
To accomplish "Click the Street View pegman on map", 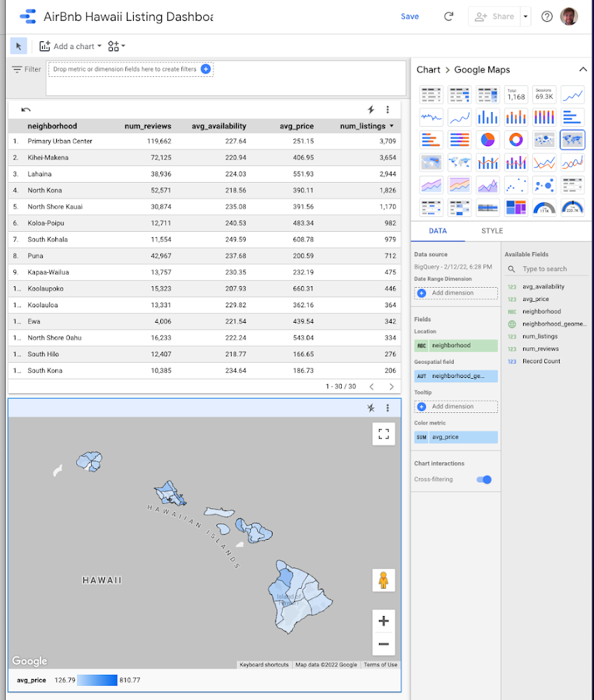I will (x=384, y=580).
